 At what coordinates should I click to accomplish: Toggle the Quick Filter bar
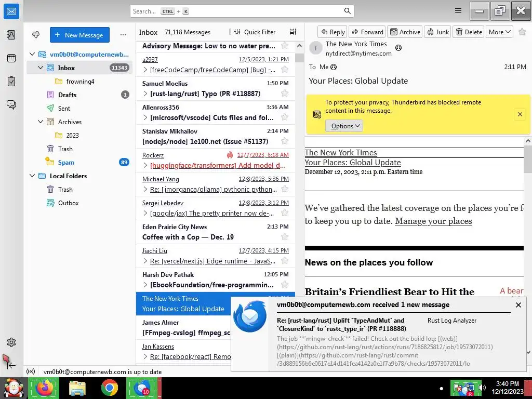(255, 32)
